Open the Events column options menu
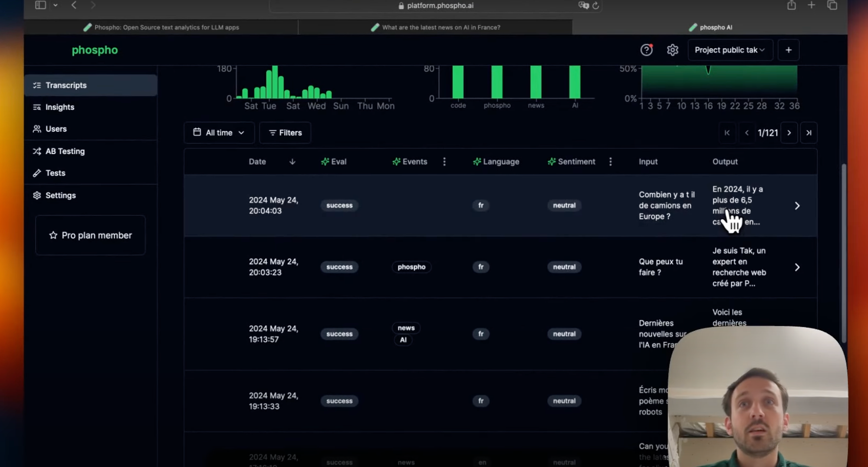 (x=444, y=161)
